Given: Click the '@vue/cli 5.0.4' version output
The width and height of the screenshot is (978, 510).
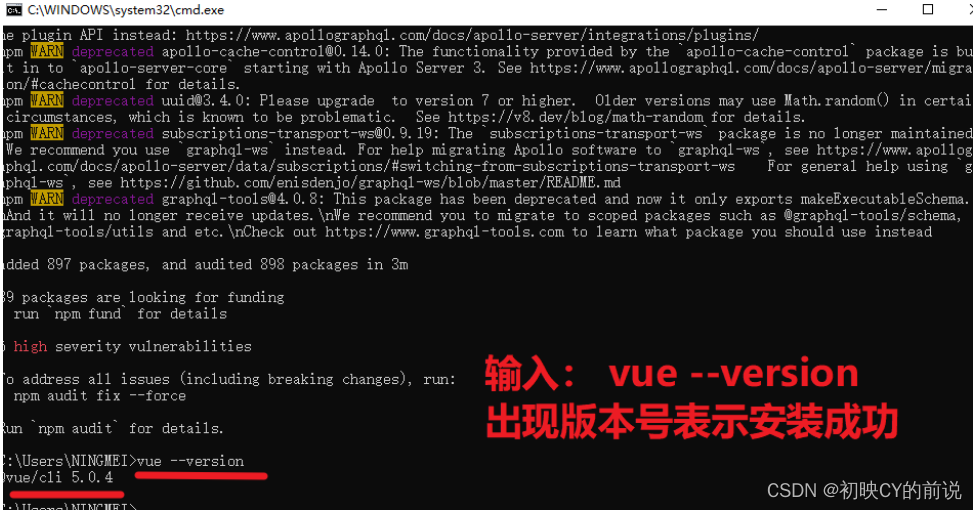Looking at the screenshot, I should coord(57,478).
